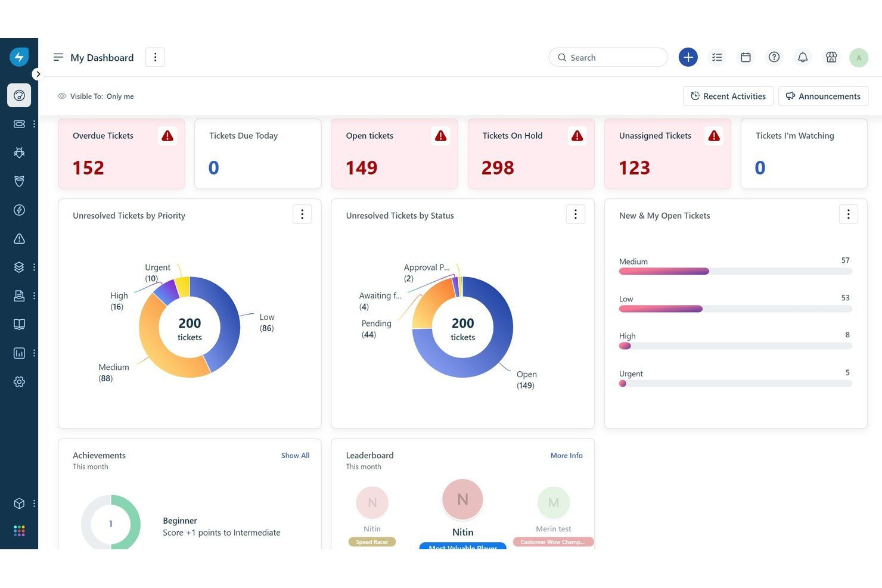Open the marketplace store icon
The width and height of the screenshot is (882, 588).
click(831, 57)
